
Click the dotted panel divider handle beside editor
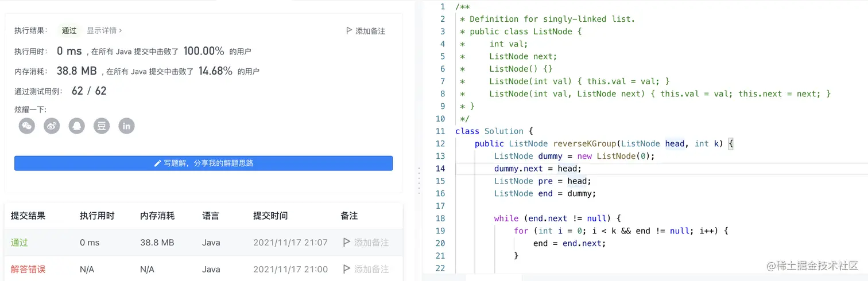point(419,180)
